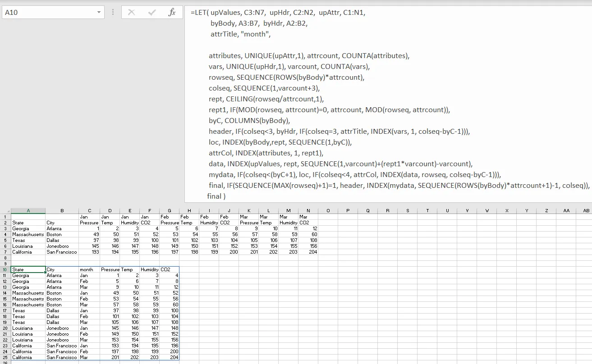The width and height of the screenshot is (592, 364).
Task: Click cell F10 Humidity in output header
Action: click(149, 269)
